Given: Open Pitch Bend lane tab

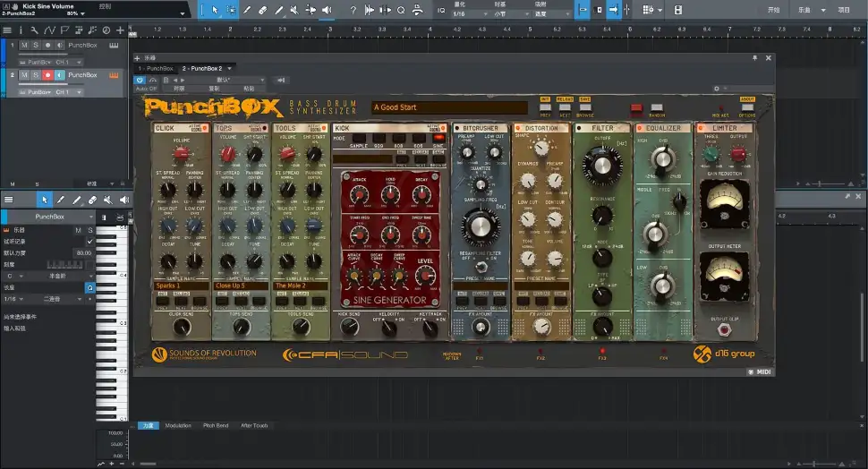Looking at the screenshot, I should pyautogui.click(x=216, y=426).
